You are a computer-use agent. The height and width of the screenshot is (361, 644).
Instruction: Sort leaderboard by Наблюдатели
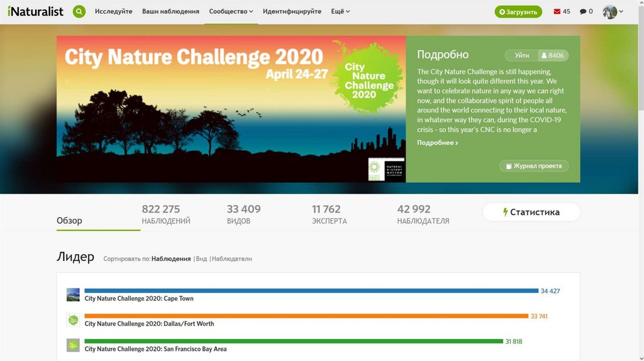coord(232,258)
